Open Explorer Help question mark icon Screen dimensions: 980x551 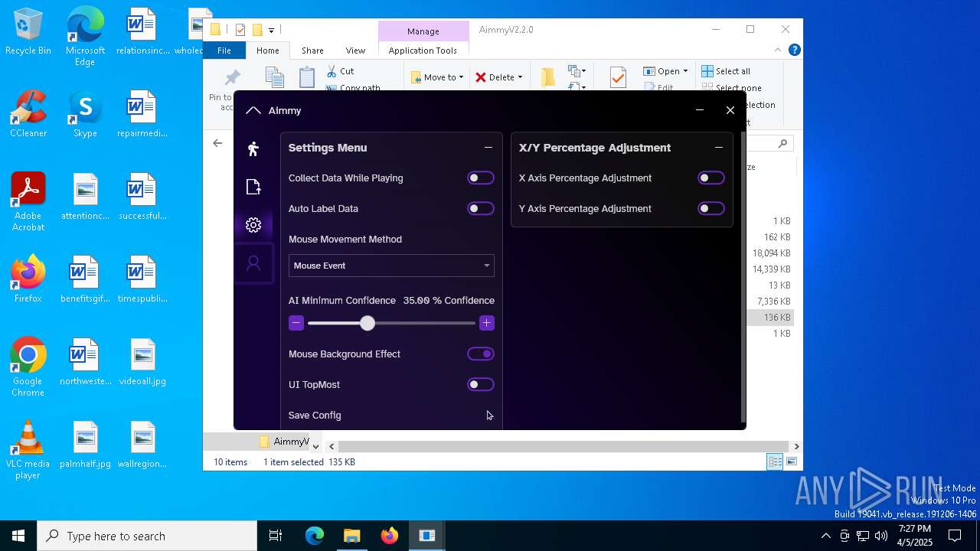795,50
